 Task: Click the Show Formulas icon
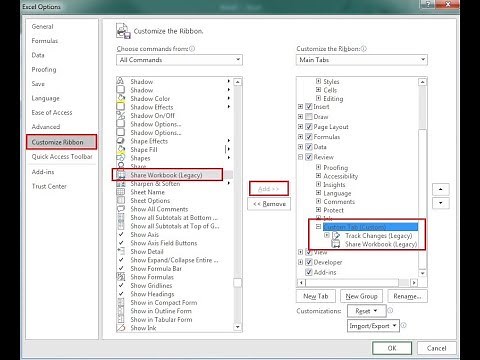[121, 277]
